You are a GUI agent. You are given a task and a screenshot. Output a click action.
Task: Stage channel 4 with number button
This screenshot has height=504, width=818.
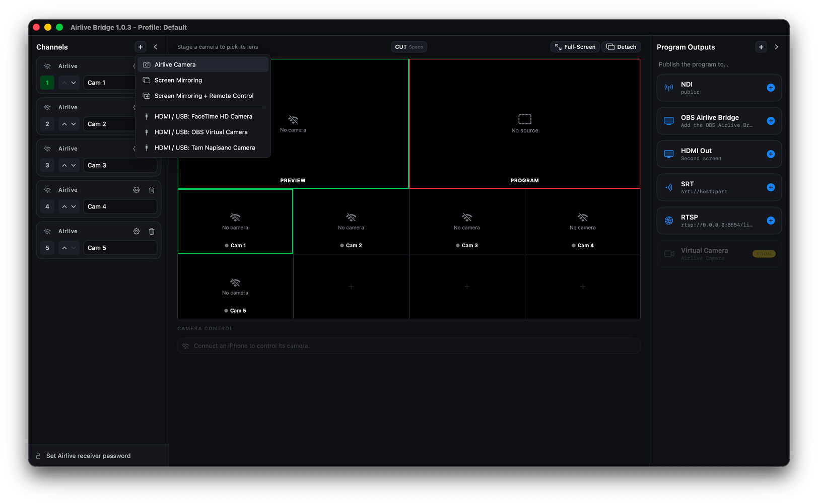[x=47, y=206]
